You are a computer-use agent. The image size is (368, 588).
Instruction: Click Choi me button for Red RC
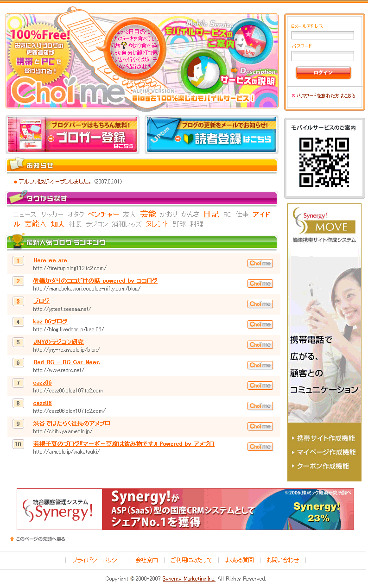[260, 365]
